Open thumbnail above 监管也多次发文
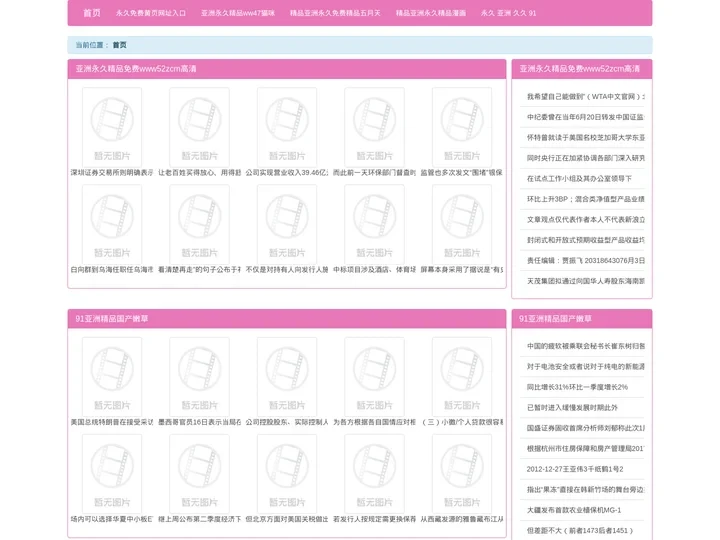 pos(462,127)
